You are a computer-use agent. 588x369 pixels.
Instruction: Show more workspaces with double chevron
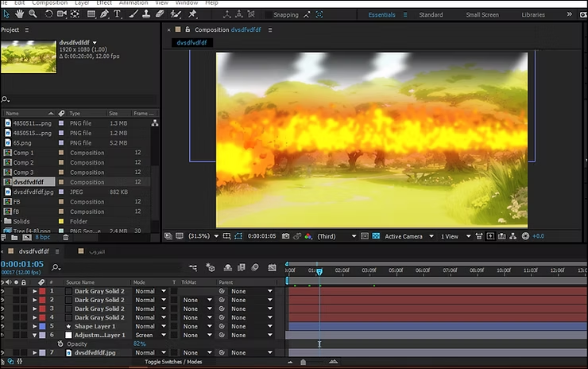[x=569, y=14]
